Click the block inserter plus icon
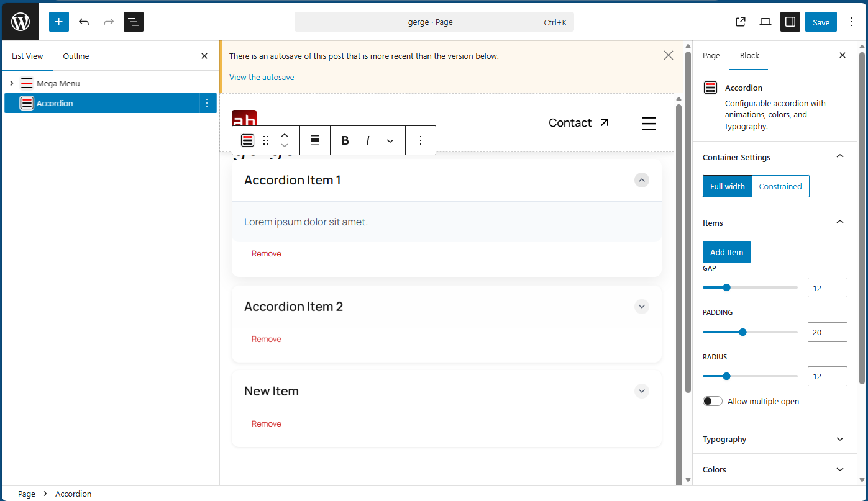 click(x=59, y=22)
